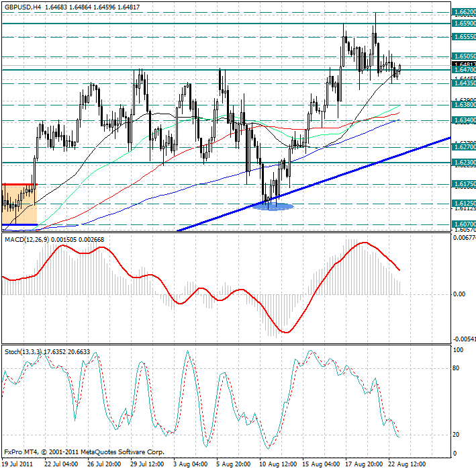Screen dimensions: 476x469
Task: Click the red MACD signal line peak
Action: point(365,243)
